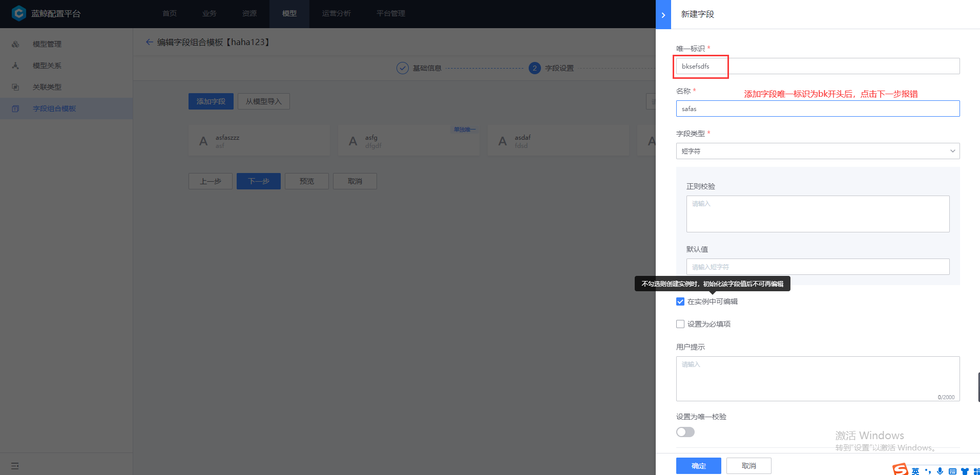
Task: Enable the 设置为必填项 checkbox
Action: (x=680, y=323)
